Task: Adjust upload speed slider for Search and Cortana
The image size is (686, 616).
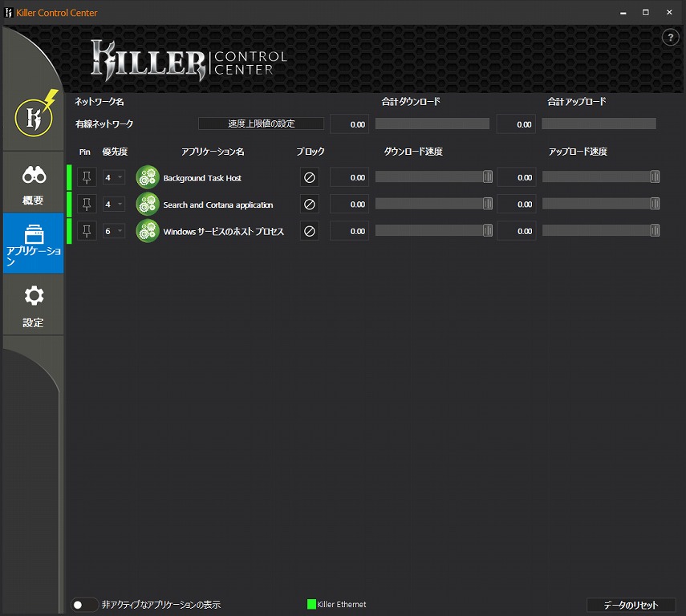Action: (655, 204)
